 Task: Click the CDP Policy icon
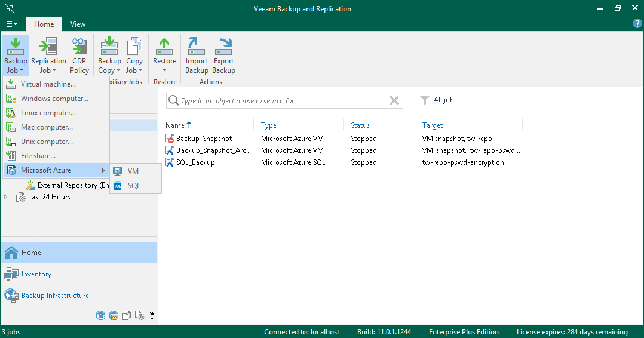tap(79, 46)
